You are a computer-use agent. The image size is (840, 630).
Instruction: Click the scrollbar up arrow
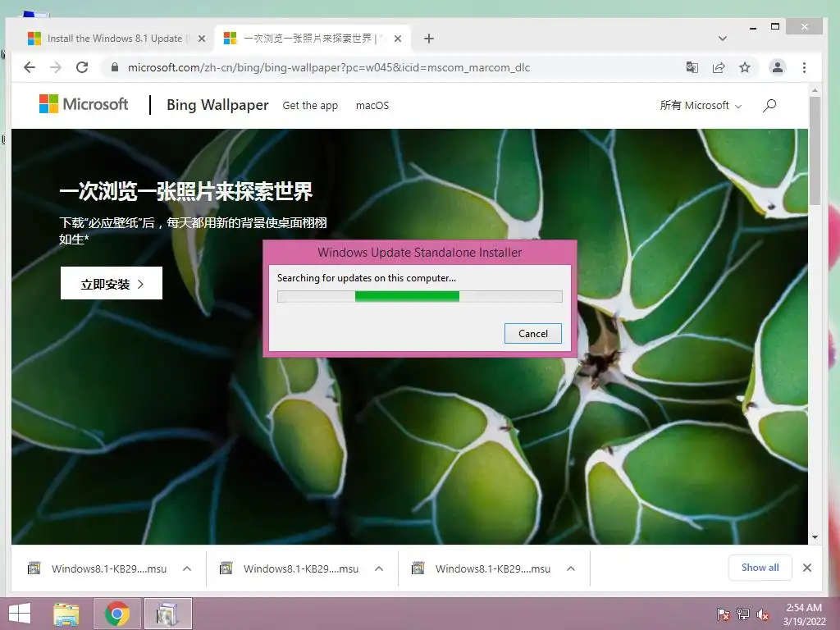pyautogui.click(x=815, y=89)
